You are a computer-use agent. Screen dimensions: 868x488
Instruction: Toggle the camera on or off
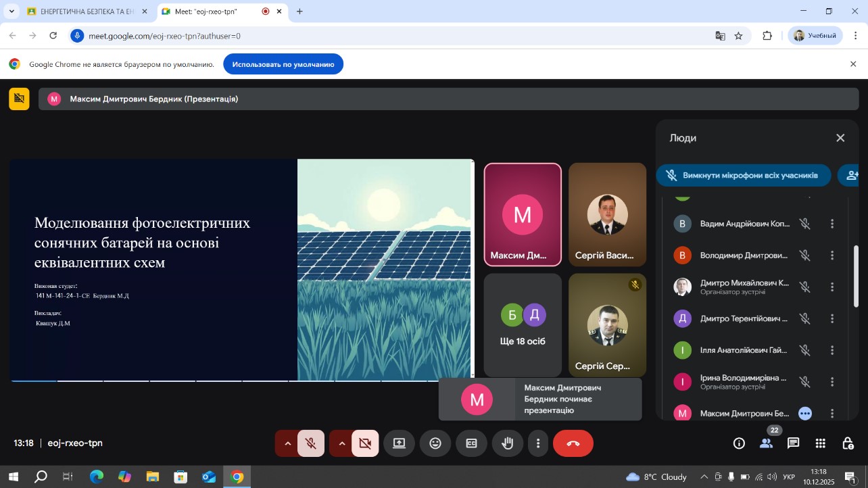365,443
